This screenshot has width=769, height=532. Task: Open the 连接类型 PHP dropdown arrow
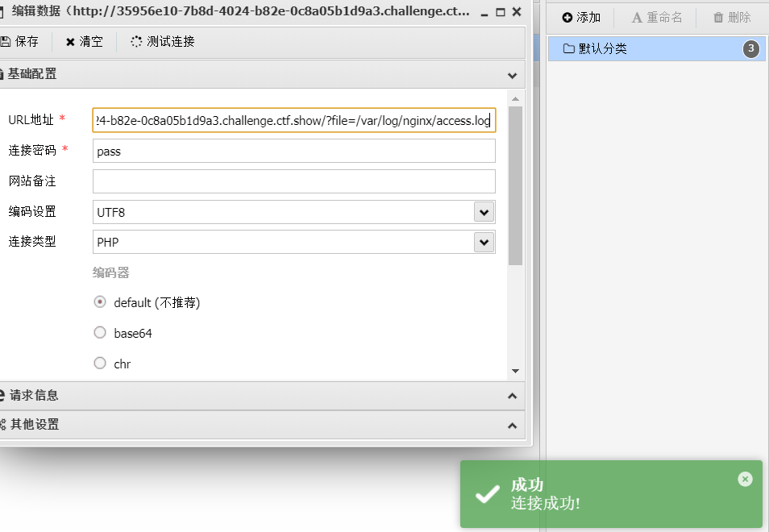[x=484, y=242]
